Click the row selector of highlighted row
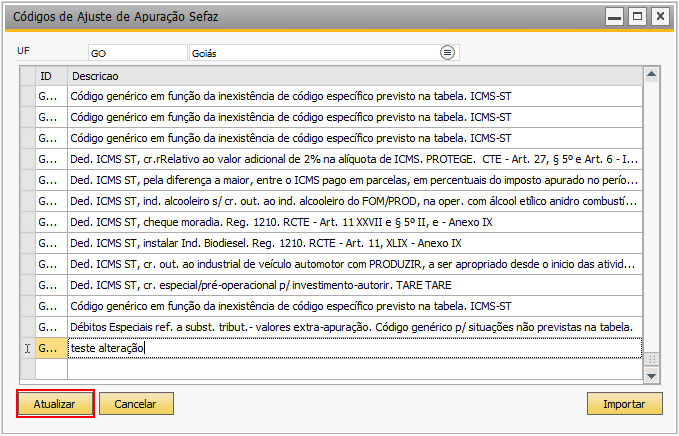This screenshot has height=436, width=679. (x=28, y=348)
